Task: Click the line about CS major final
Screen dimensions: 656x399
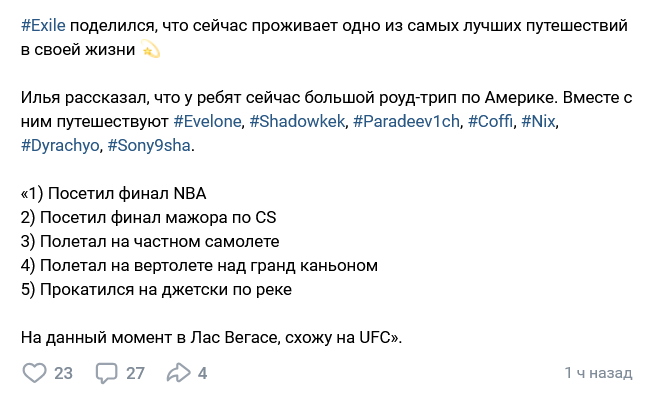Action: pyautogui.click(x=149, y=217)
